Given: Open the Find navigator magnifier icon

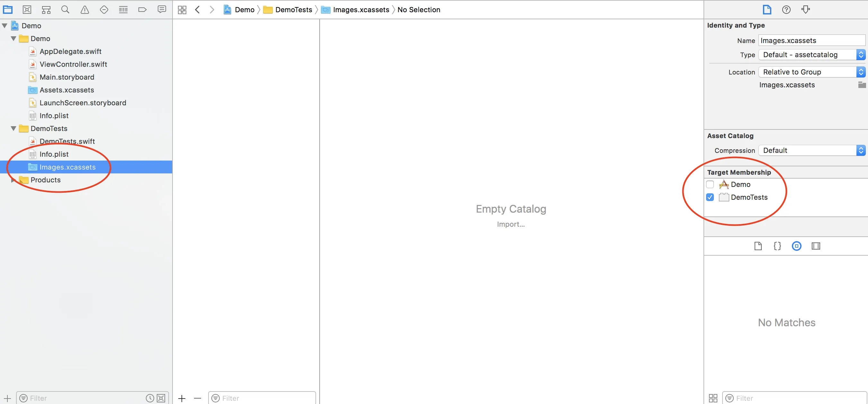Looking at the screenshot, I should tap(65, 9).
